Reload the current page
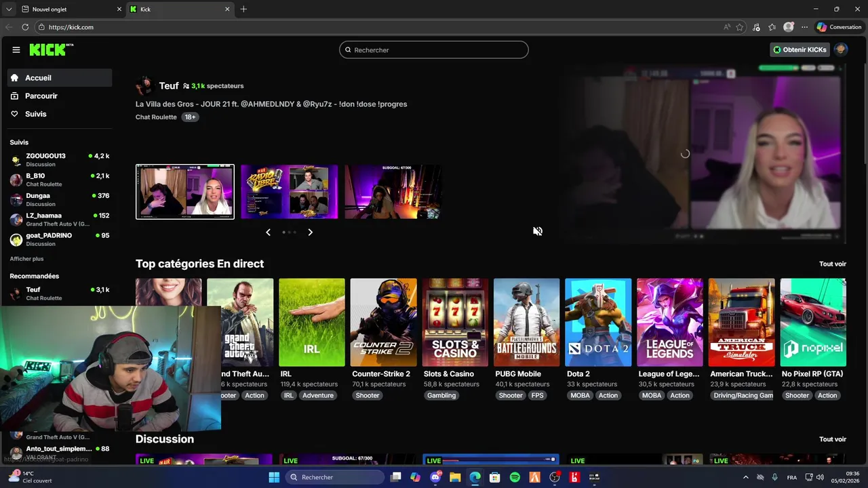 point(25,27)
